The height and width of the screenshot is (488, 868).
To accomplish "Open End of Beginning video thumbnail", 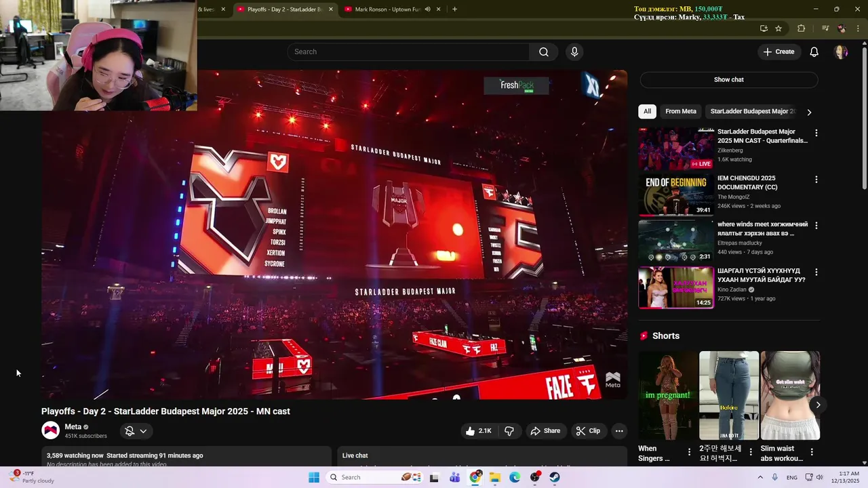I will (676, 195).
